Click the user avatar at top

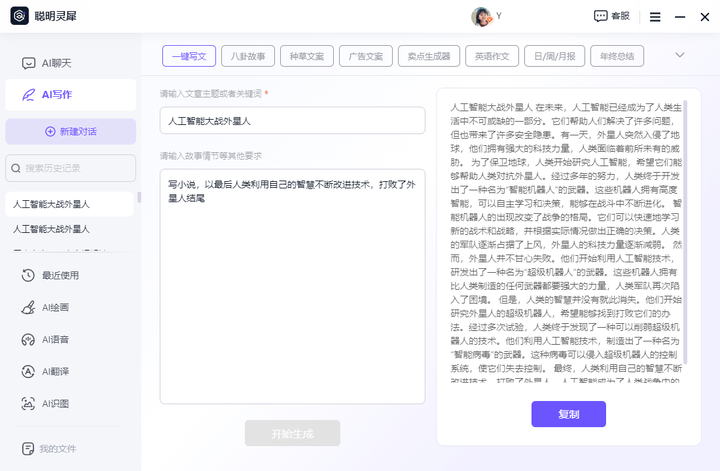pyautogui.click(x=481, y=16)
